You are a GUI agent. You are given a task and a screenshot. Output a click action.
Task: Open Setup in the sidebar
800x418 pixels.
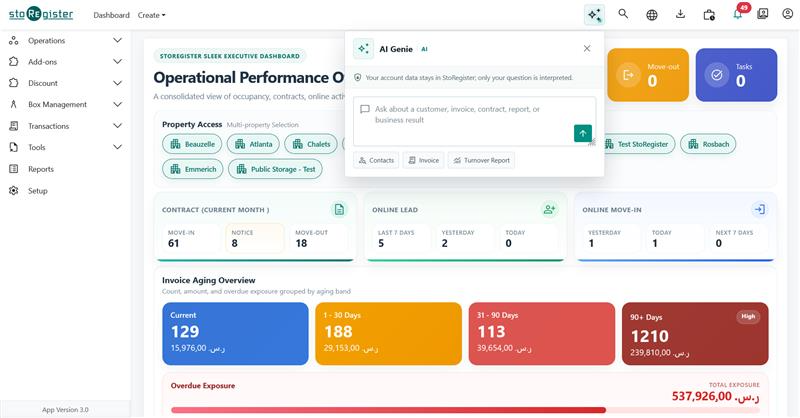(x=38, y=190)
